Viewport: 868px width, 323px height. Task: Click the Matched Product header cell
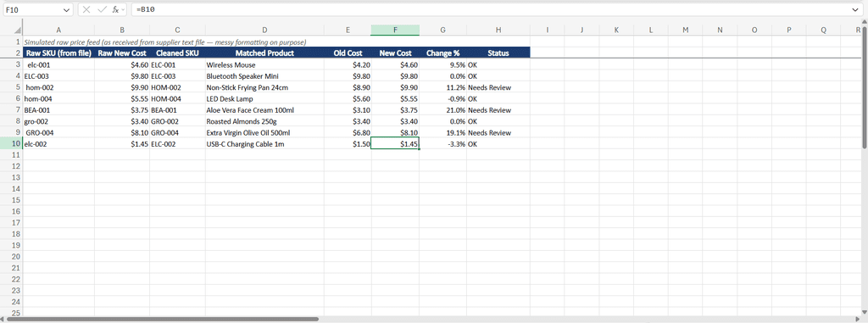click(x=264, y=53)
